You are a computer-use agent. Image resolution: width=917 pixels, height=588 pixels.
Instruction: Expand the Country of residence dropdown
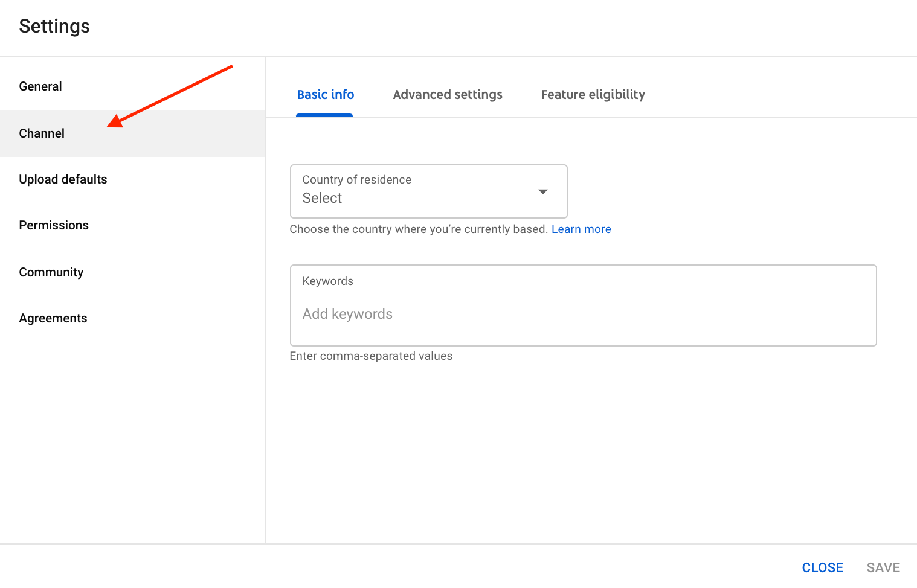(428, 191)
